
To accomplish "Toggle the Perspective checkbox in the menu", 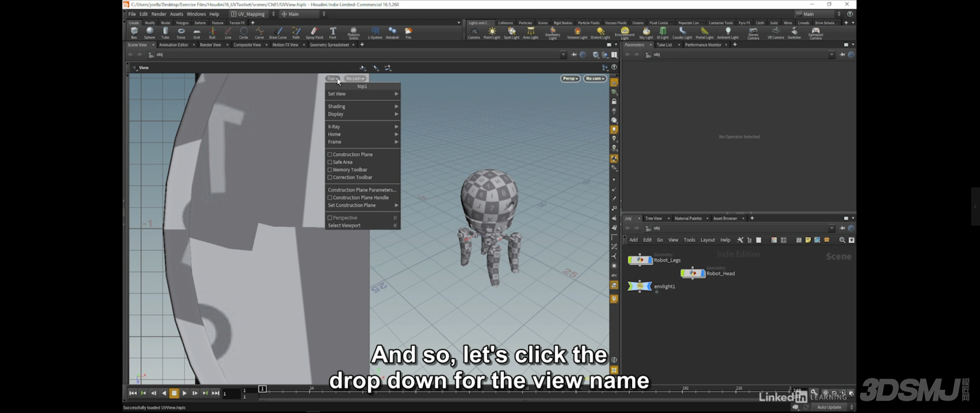I will coord(330,218).
